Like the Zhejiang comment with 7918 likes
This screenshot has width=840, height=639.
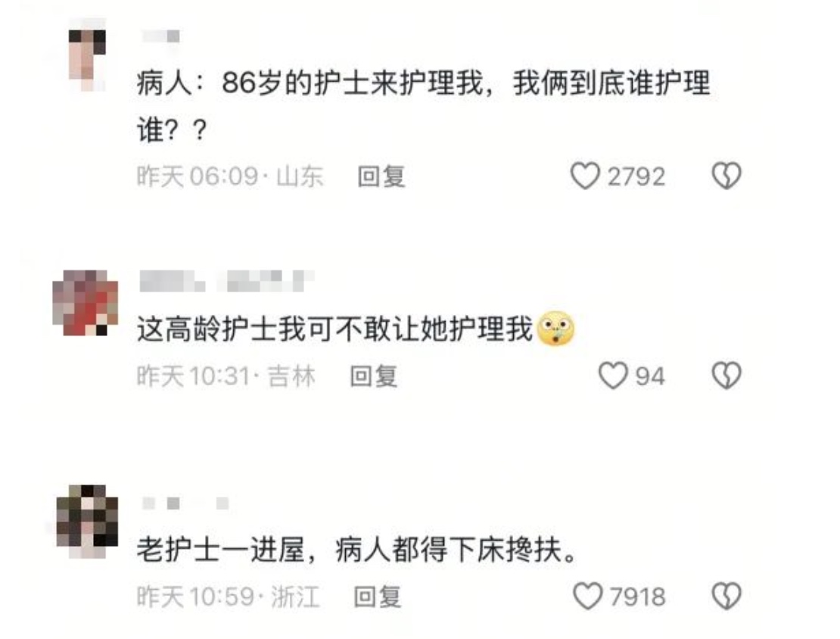(588, 596)
